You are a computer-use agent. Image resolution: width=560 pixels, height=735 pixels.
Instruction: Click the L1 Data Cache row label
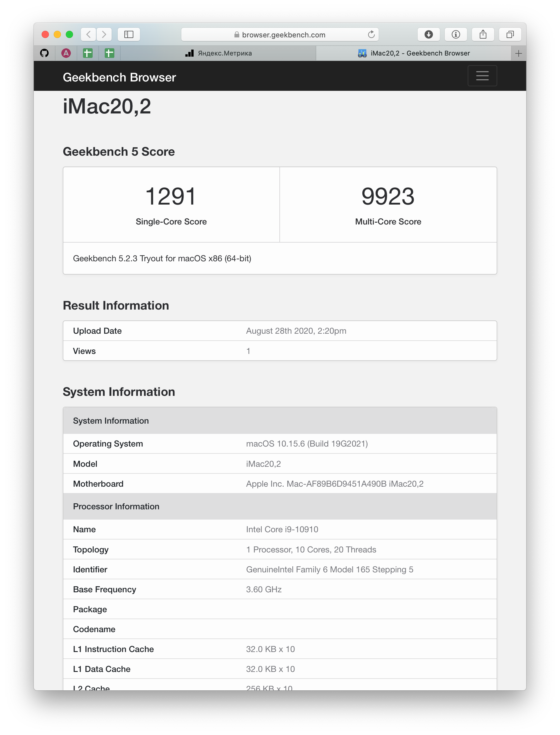[102, 669]
